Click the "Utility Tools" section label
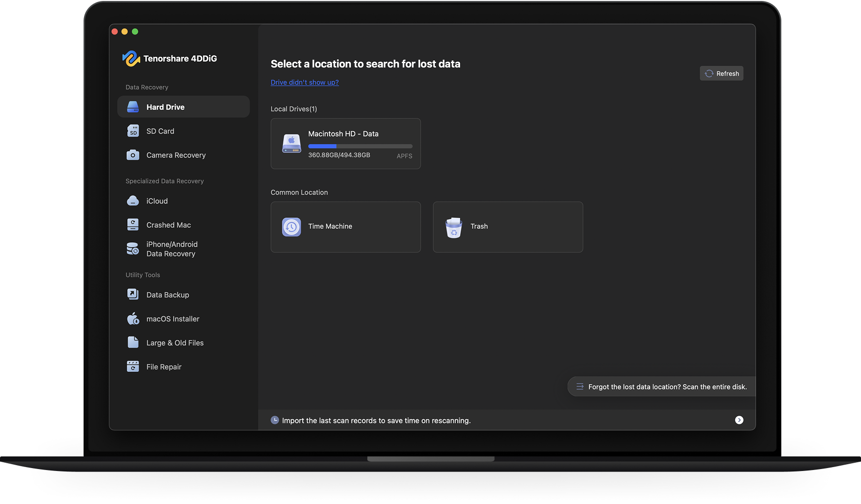Image resolution: width=861 pixels, height=504 pixels. click(143, 275)
